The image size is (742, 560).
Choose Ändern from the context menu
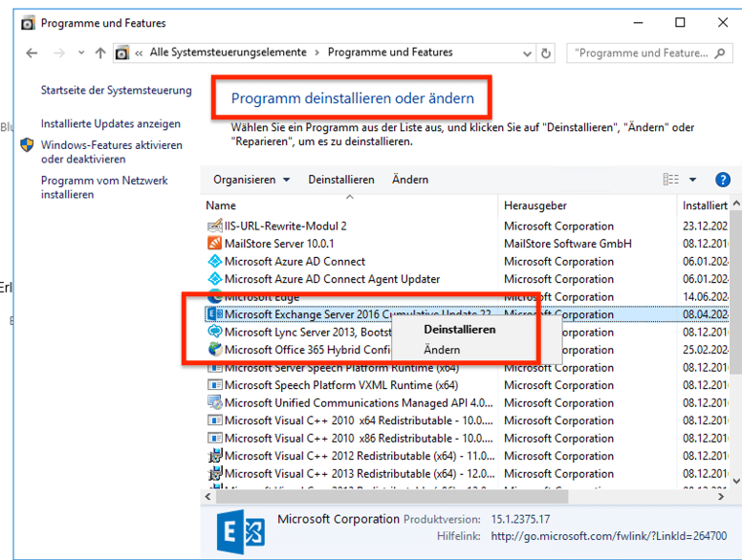tap(442, 350)
